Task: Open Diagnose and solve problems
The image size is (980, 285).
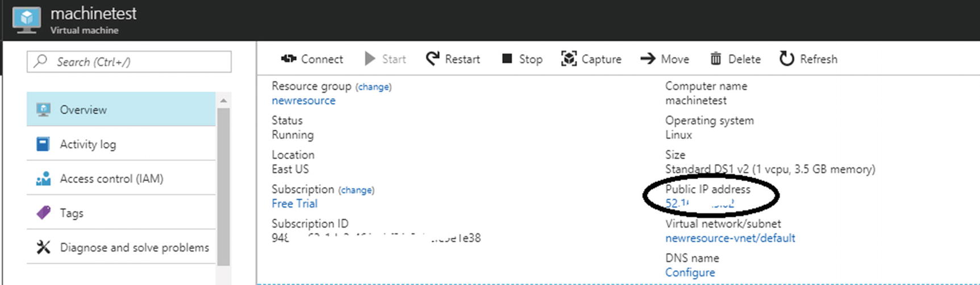Action: [x=134, y=247]
